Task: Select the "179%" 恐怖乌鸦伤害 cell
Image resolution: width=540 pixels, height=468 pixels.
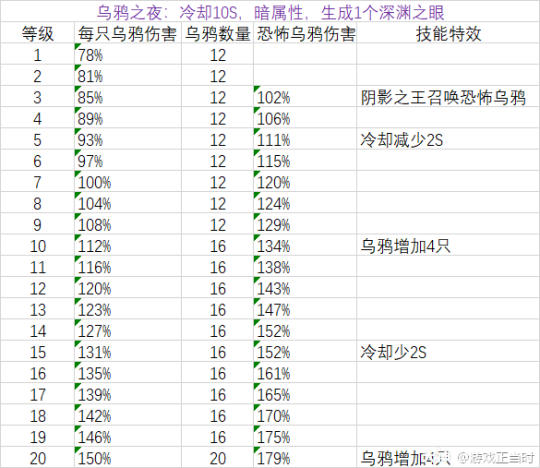Action: tap(305, 458)
